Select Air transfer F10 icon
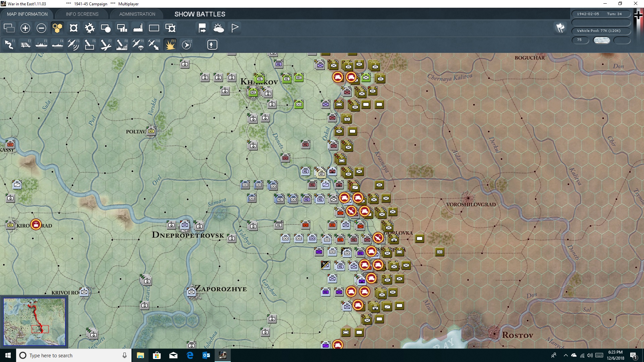The width and height of the screenshot is (644, 362). (154, 45)
